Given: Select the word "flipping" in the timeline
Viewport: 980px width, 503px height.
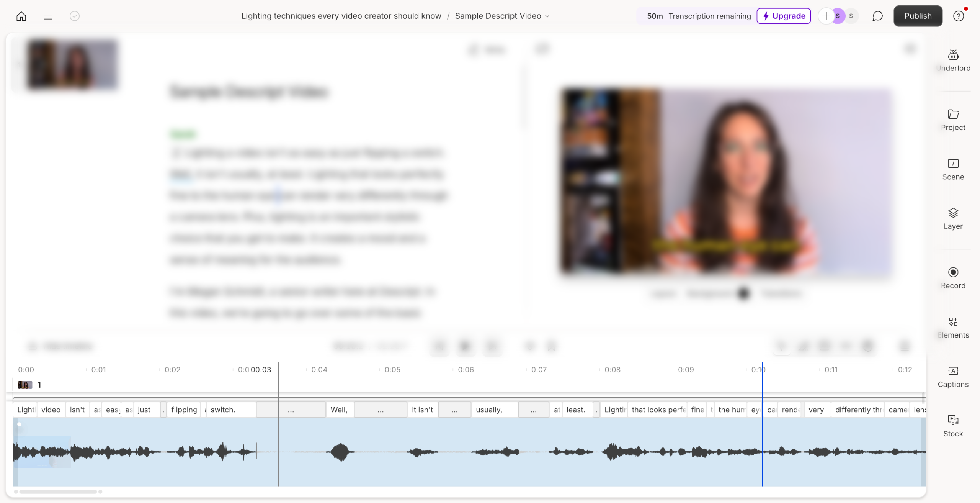Looking at the screenshot, I should (x=184, y=410).
